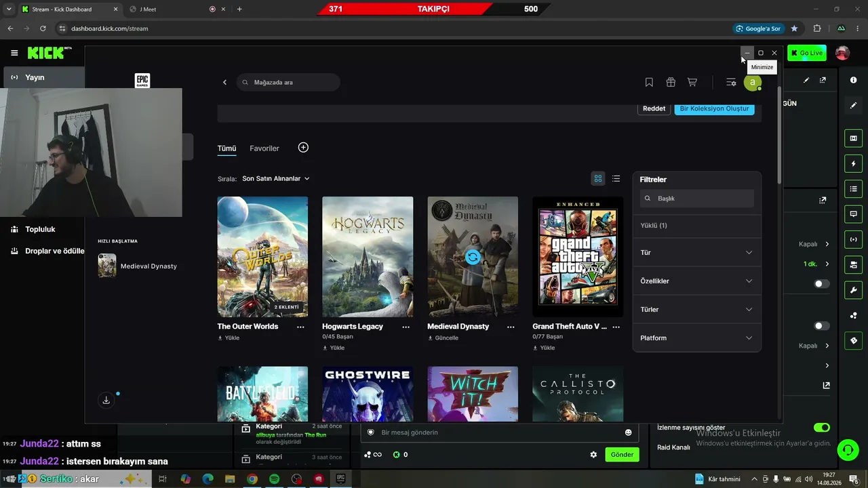Select the Tümü library tab

click(226, 148)
